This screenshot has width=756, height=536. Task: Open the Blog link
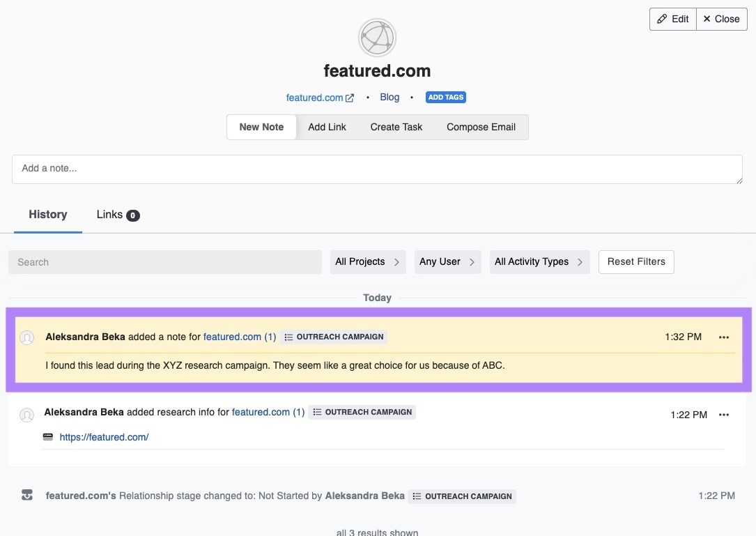(x=389, y=97)
